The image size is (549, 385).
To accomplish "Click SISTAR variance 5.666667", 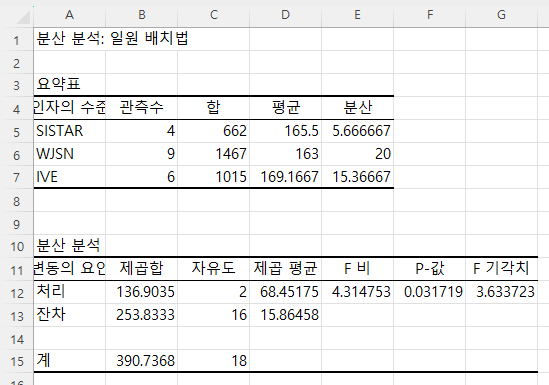I will [x=357, y=131].
